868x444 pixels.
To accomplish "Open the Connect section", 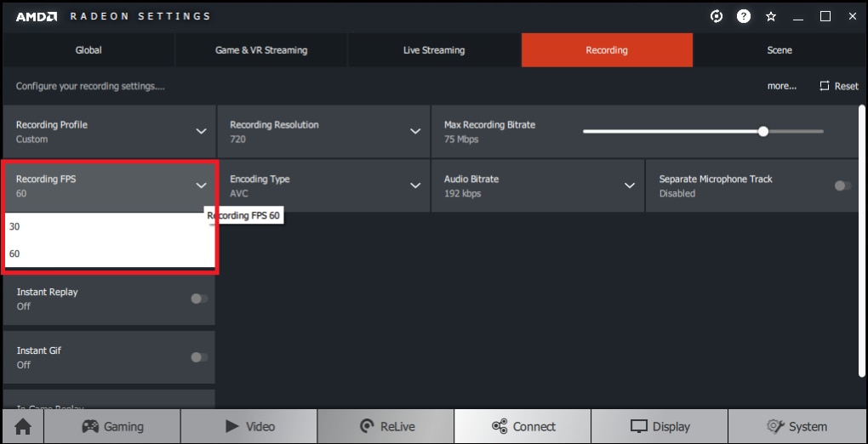I will (x=523, y=426).
